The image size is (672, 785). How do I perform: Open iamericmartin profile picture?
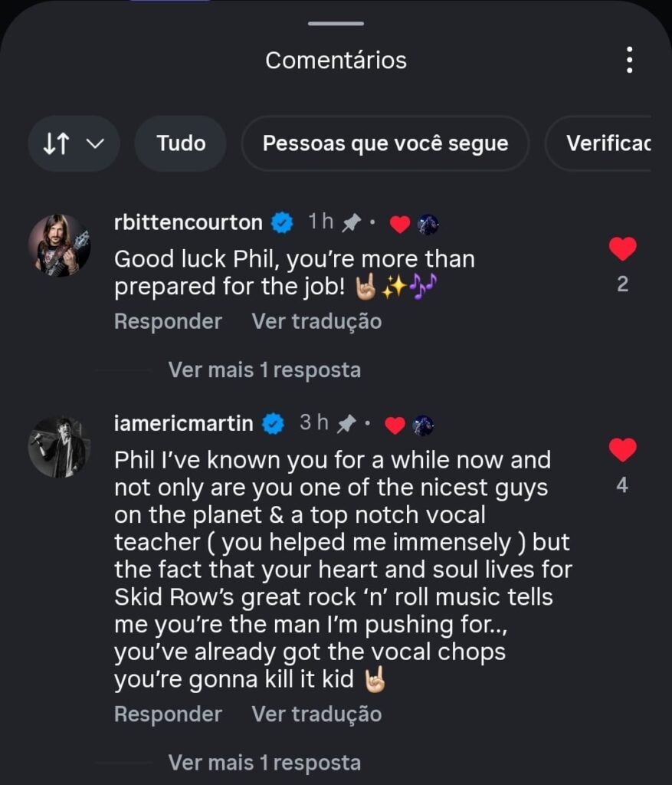point(60,447)
